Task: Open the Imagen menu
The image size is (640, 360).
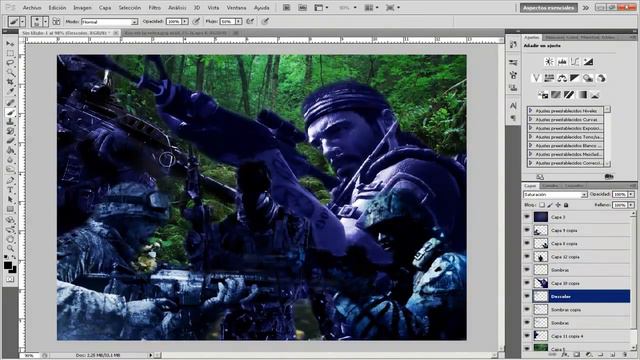Action: coord(82,8)
